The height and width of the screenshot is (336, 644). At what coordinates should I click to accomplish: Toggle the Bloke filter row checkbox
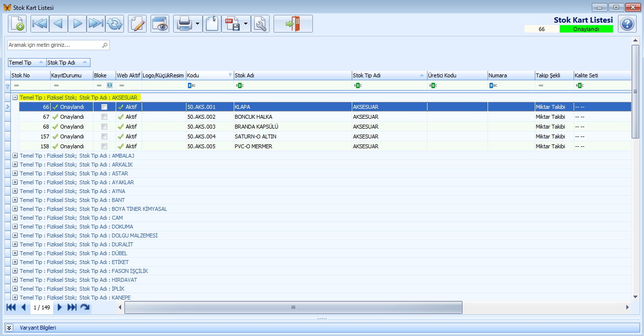coord(110,86)
